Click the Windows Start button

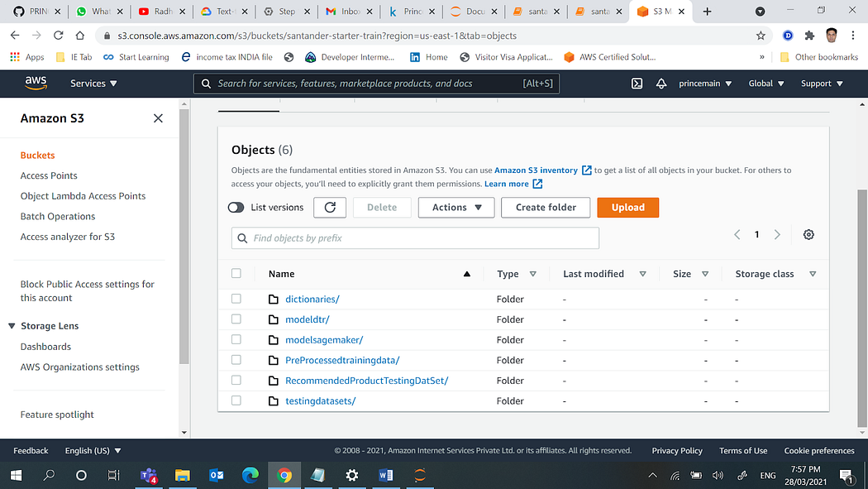click(16, 475)
